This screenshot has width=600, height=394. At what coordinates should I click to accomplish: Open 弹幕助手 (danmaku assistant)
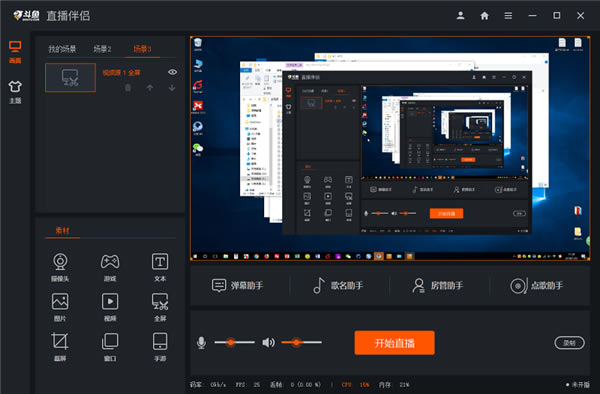click(237, 285)
